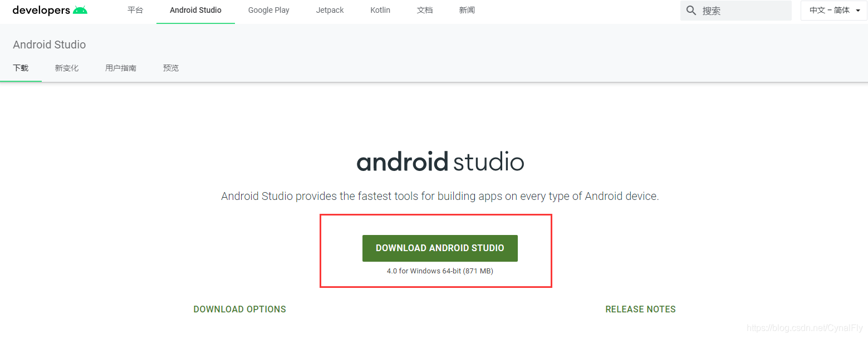Open the 平台 navigation menu item
Image resolution: width=868 pixels, height=338 pixels.
(x=135, y=10)
